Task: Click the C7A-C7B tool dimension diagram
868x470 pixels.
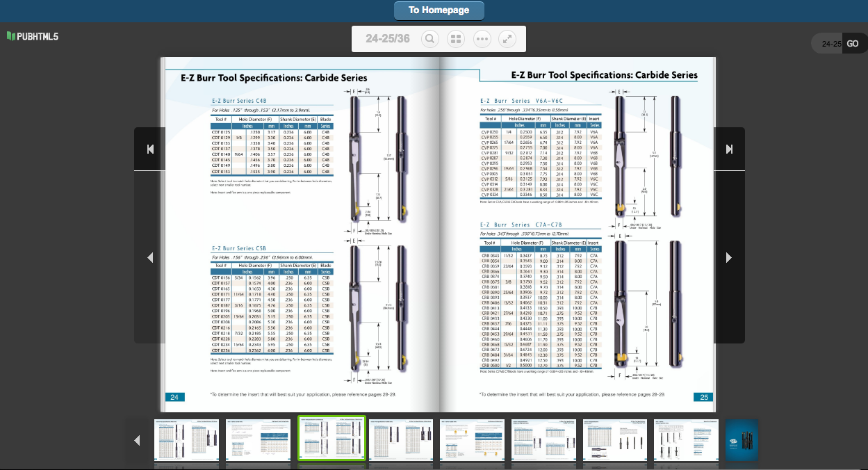Action: [x=648, y=307]
